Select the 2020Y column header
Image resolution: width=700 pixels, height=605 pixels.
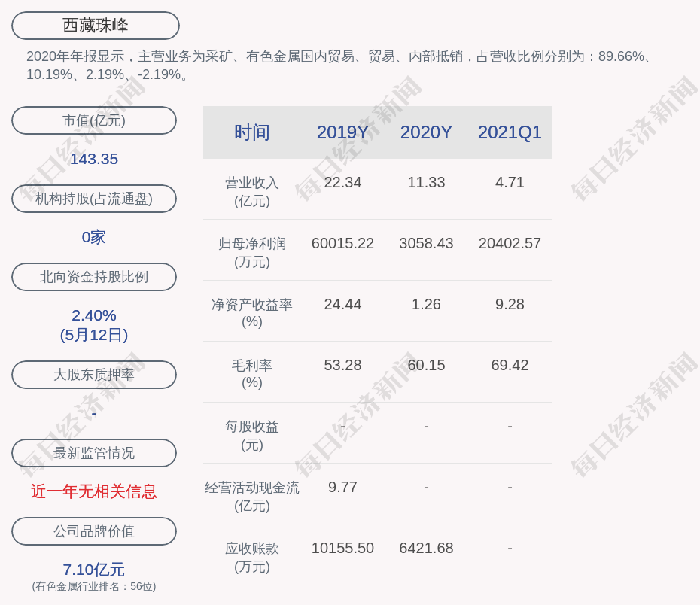coord(426,132)
